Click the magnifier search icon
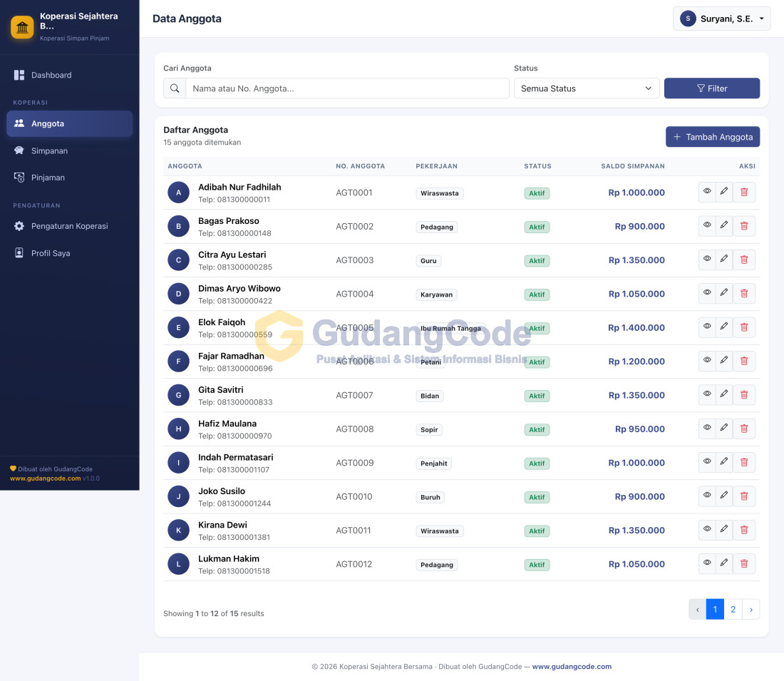The height and width of the screenshot is (681, 784). [175, 88]
